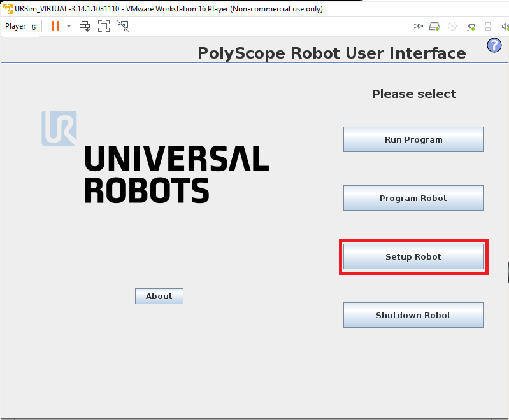
Task: Click the CD/DVD drive device icon
Action: pyautogui.click(x=452, y=26)
